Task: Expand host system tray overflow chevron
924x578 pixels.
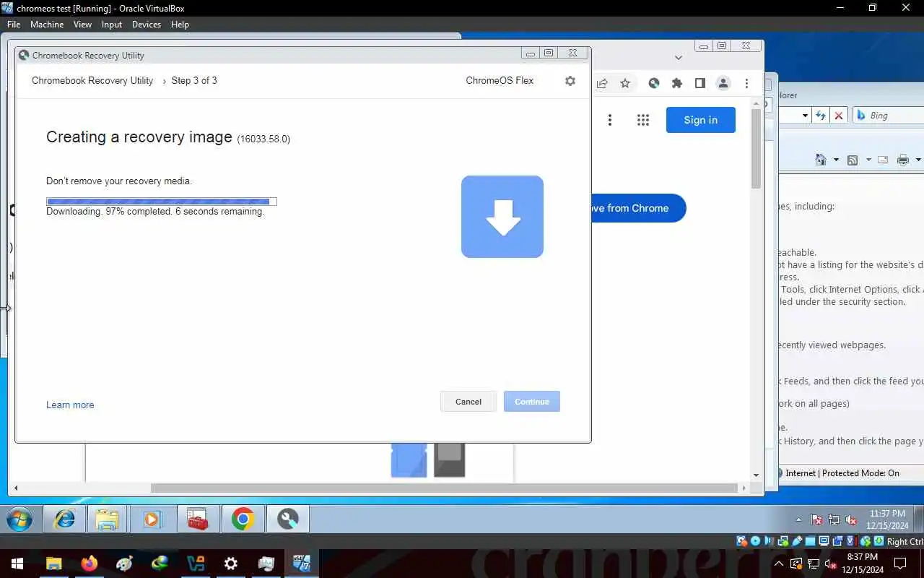Action: click(779, 564)
